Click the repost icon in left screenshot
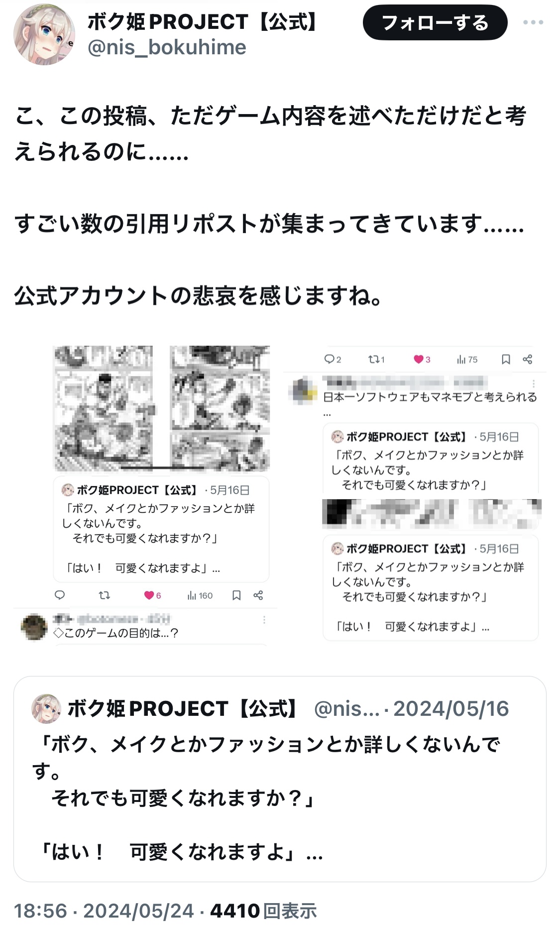560x932 pixels. click(104, 595)
